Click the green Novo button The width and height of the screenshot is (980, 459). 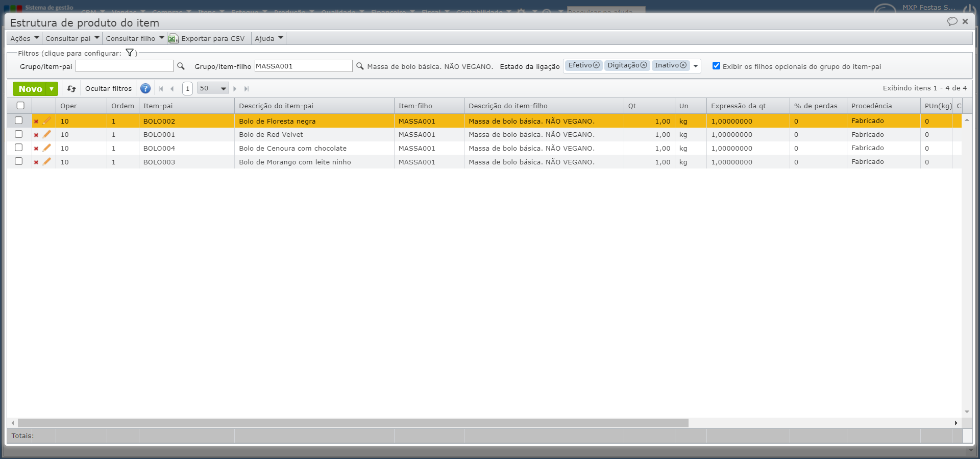click(30, 89)
